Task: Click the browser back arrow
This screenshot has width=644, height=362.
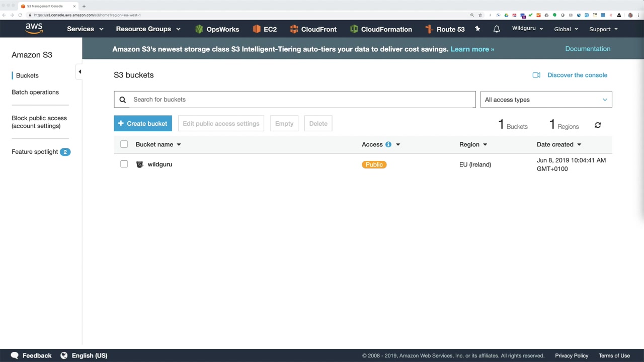Action: [4, 15]
